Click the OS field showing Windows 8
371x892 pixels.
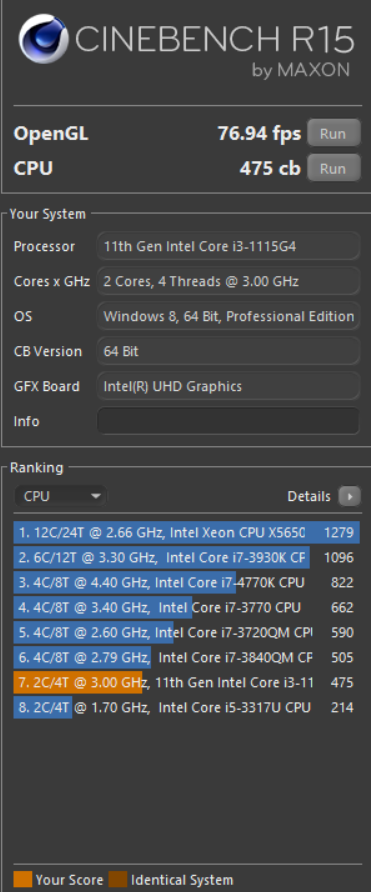click(x=228, y=316)
